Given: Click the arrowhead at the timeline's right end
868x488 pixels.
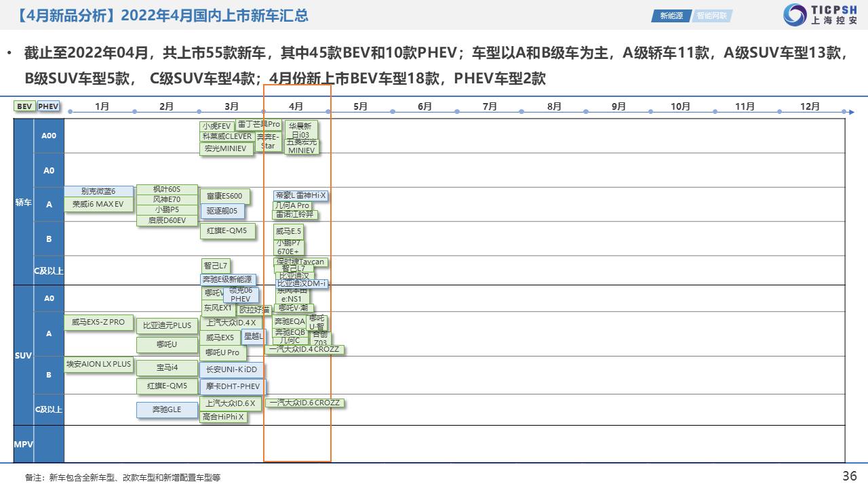Looking at the screenshot, I should click(x=851, y=112).
